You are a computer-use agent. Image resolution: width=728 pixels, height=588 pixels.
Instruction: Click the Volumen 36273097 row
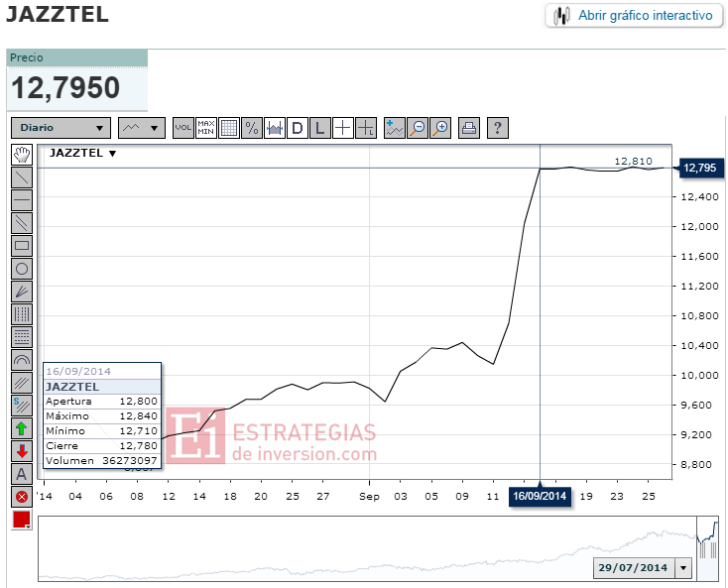[x=102, y=460]
